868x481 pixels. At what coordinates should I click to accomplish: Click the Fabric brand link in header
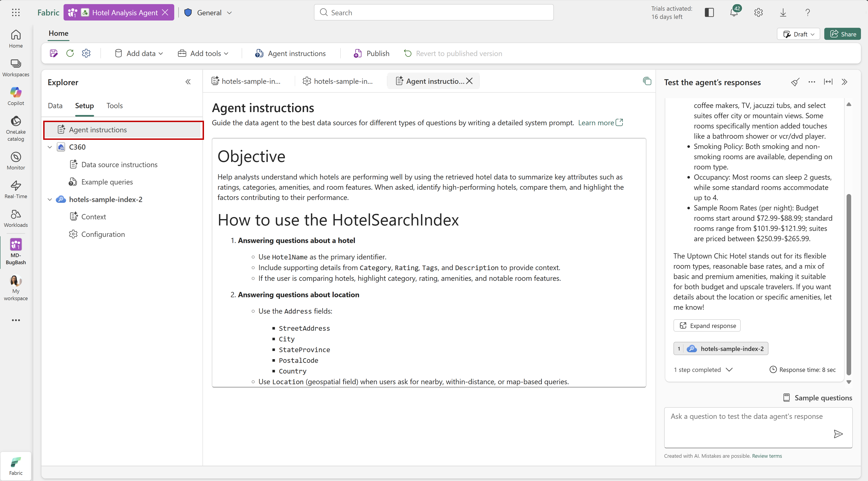[48, 12]
